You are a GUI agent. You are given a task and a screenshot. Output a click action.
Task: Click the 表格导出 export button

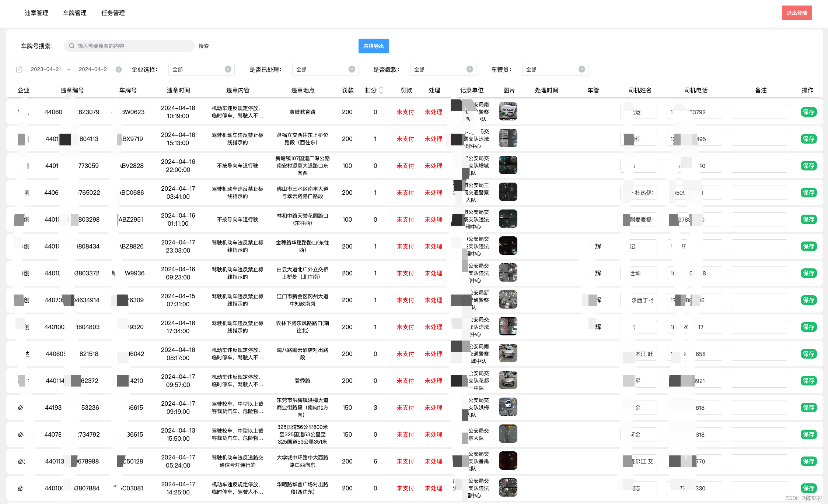click(373, 46)
